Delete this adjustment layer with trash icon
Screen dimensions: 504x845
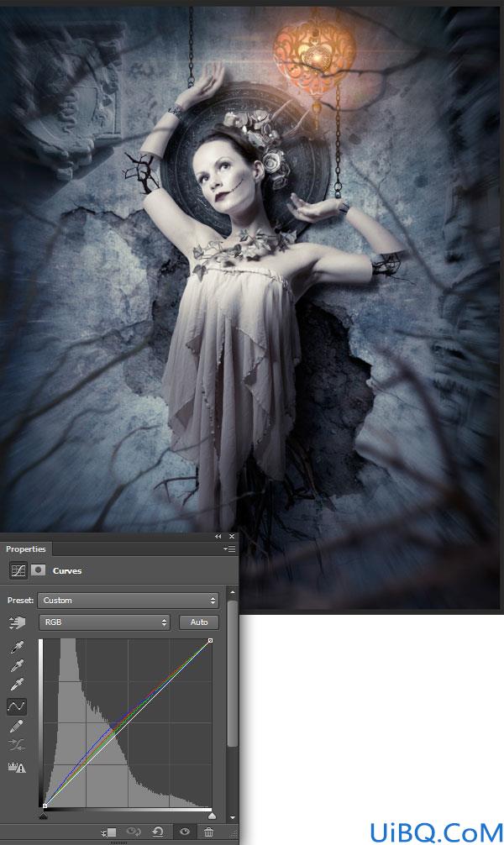click(x=208, y=832)
